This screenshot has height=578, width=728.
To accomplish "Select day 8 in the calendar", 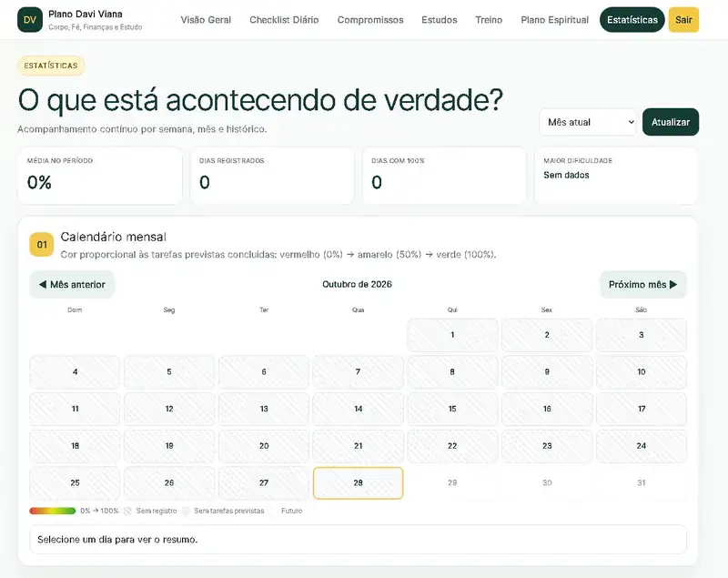I will (x=452, y=372).
